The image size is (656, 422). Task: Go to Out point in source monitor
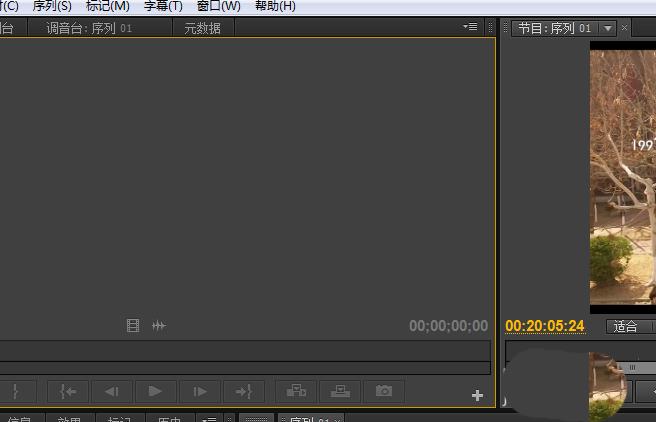[243, 391]
